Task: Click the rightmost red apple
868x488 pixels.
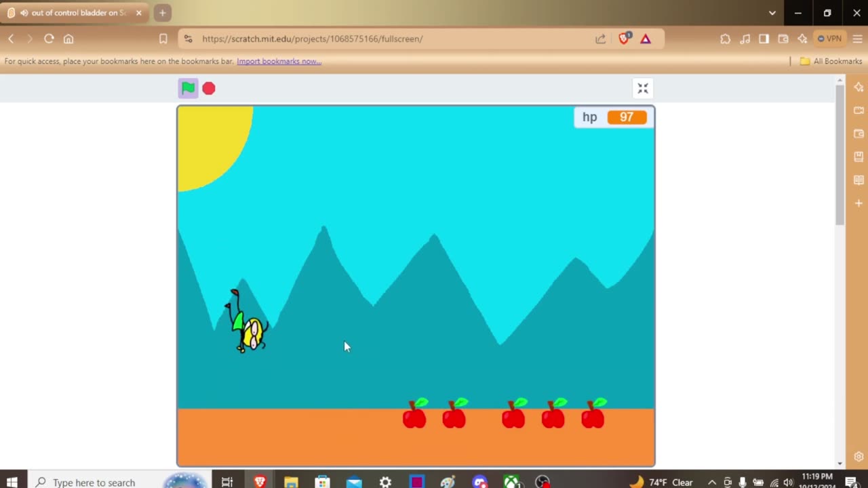Action: pos(593,414)
